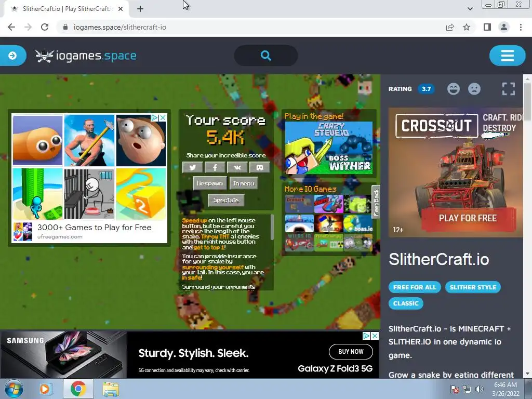
Task: Reload the page with the refresh icon
Action: pos(45,27)
